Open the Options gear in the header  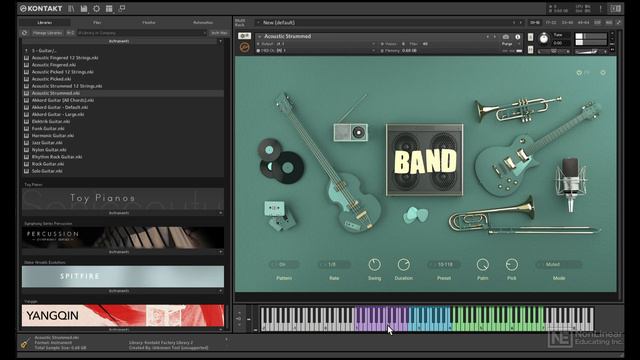(x=96, y=9)
